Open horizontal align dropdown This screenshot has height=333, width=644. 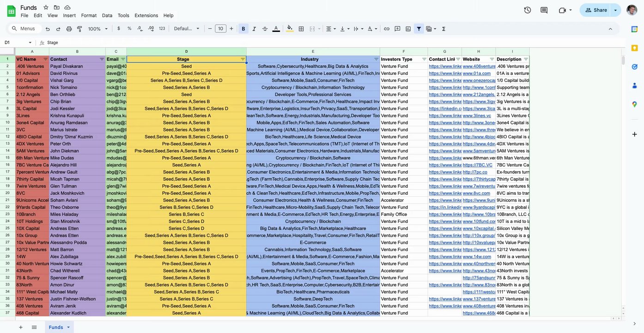click(331, 29)
